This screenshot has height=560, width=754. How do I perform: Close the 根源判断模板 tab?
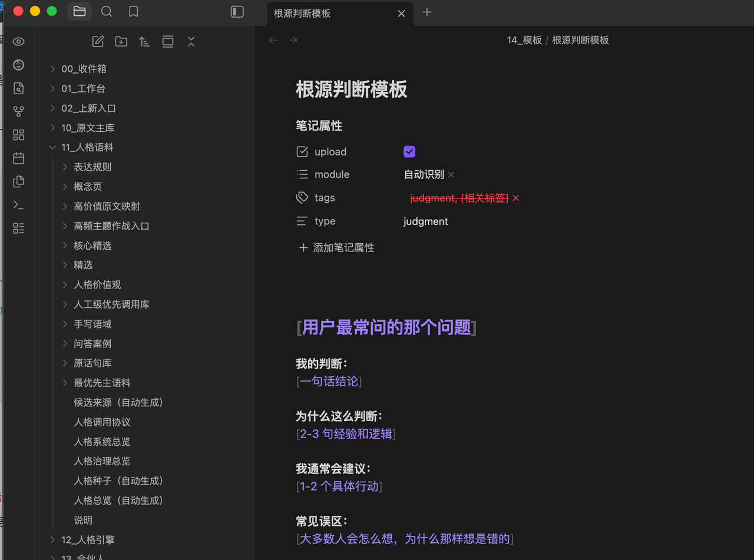(x=401, y=14)
